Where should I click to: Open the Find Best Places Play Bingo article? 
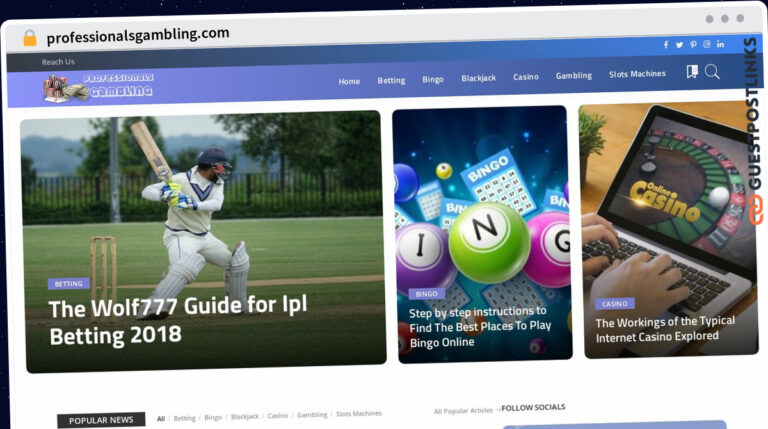[x=480, y=327]
